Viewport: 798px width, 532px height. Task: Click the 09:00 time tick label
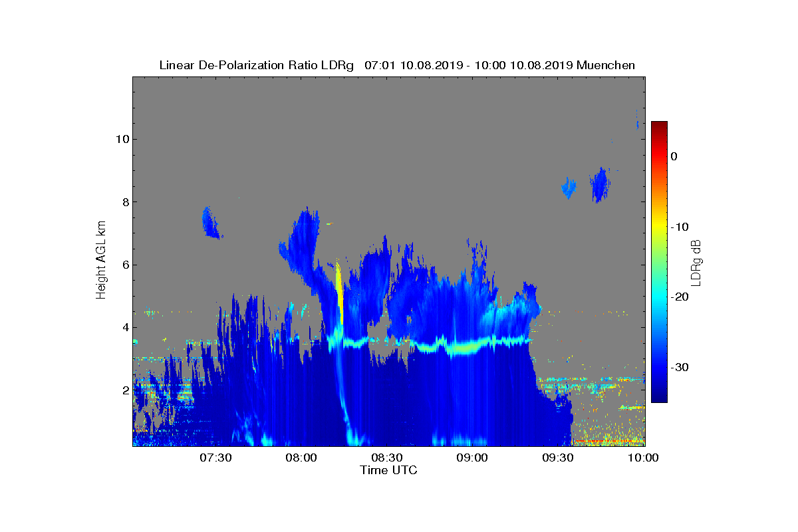[473, 458]
